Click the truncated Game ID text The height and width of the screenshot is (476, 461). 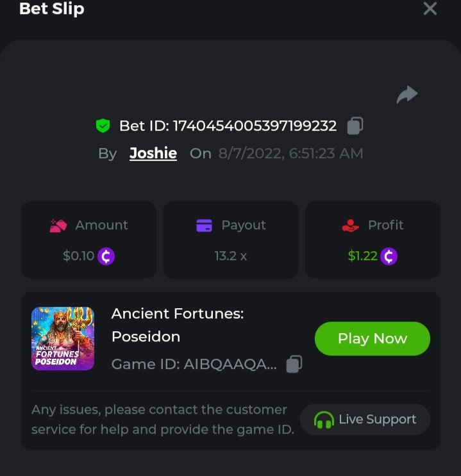click(194, 365)
